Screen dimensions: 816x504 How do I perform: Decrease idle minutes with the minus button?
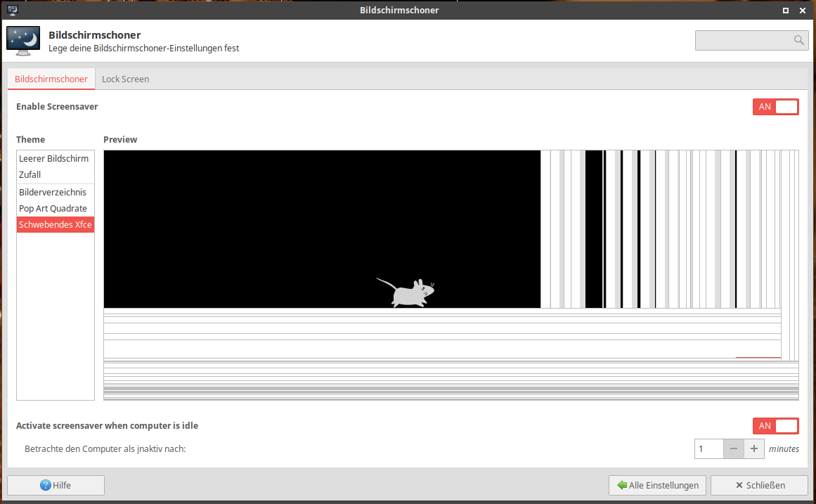pos(733,448)
